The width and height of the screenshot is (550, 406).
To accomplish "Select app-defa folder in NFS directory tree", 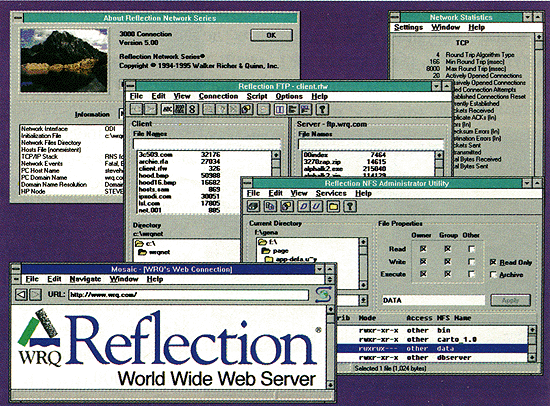I will (291, 259).
